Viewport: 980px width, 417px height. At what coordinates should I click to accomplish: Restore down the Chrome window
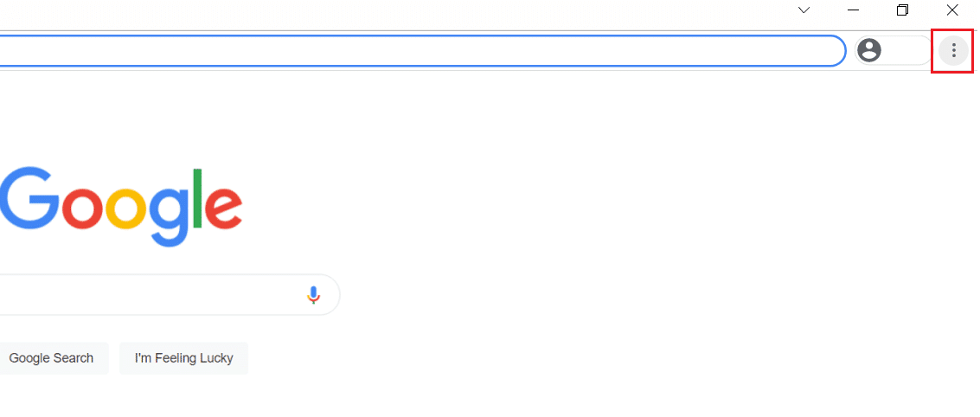pyautogui.click(x=902, y=10)
